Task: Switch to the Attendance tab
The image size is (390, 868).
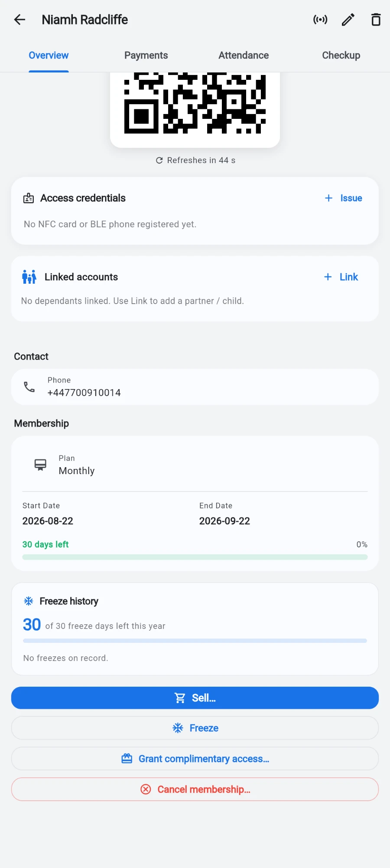Action: (x=244, y=56)
